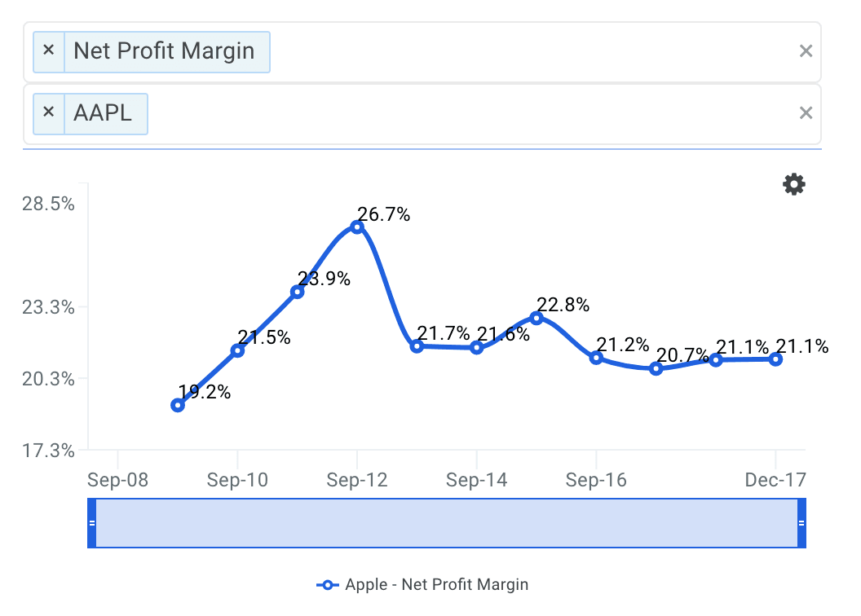Select the 26.7% peak data point
Screen dimensions: 861x616
[357, 227]
